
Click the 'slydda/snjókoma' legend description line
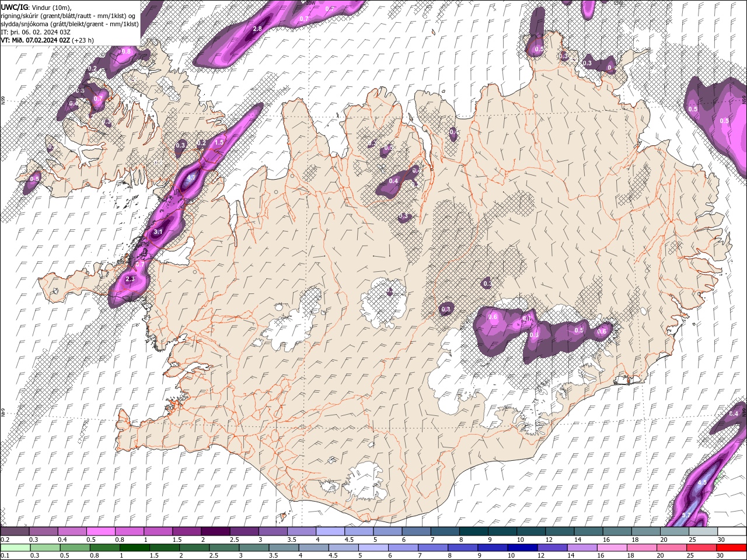(70, 24)
